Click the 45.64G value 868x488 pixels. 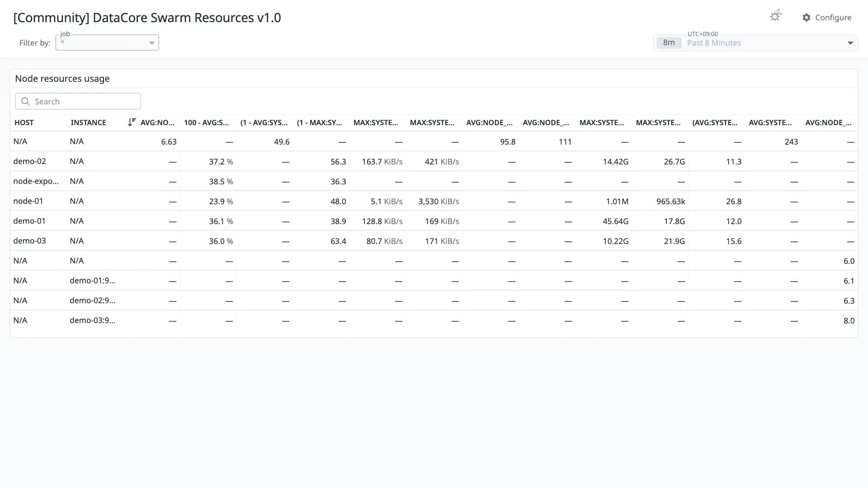[x=615, y=221]
